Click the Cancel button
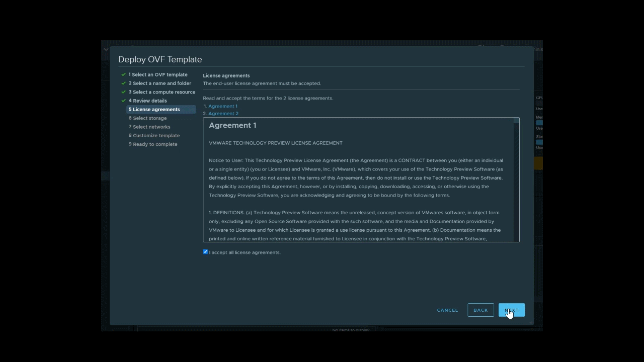 447,310
